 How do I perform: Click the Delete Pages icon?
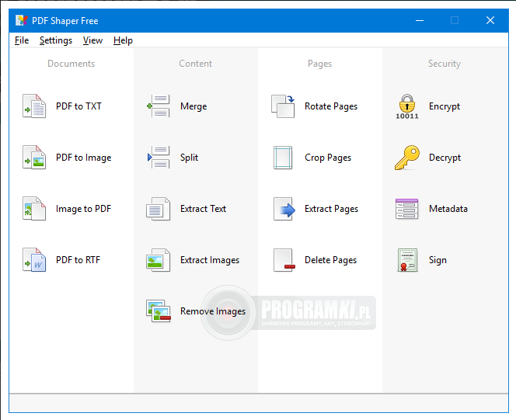(x=284, y=260)
